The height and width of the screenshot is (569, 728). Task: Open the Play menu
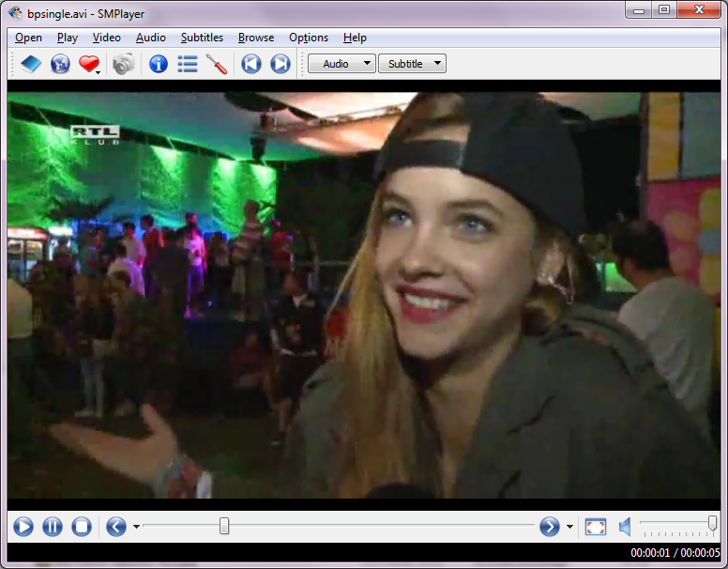[x=68, y=38]
